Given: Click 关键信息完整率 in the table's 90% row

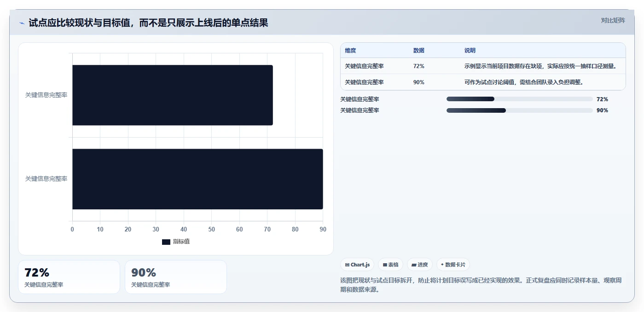Looking at the screenshot, I should click(364, 82).
